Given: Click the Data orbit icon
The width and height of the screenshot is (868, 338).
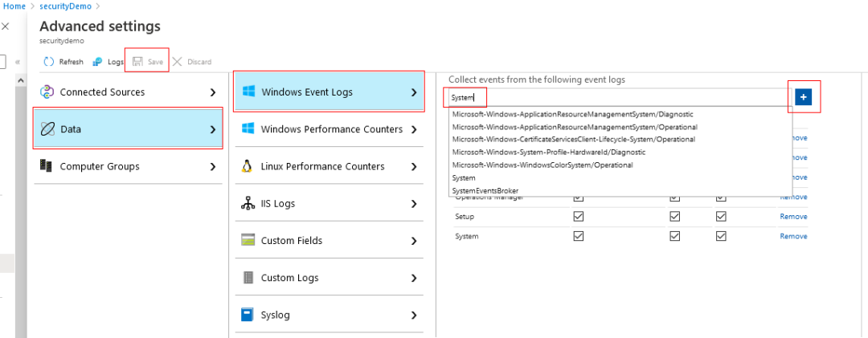Looking at the screenshot, I should pyautogui.click(x=47, y=129).
